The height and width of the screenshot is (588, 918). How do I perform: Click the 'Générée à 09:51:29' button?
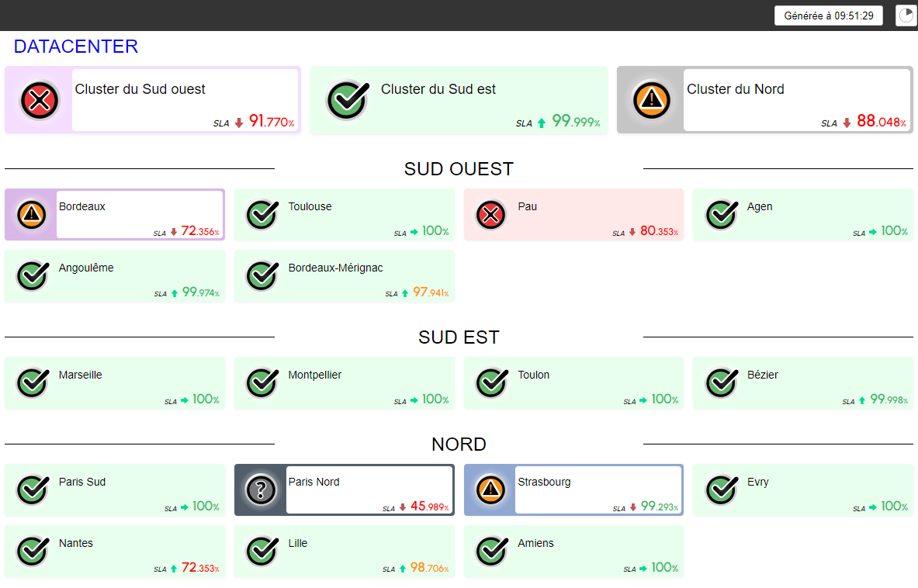pos(828,16)
